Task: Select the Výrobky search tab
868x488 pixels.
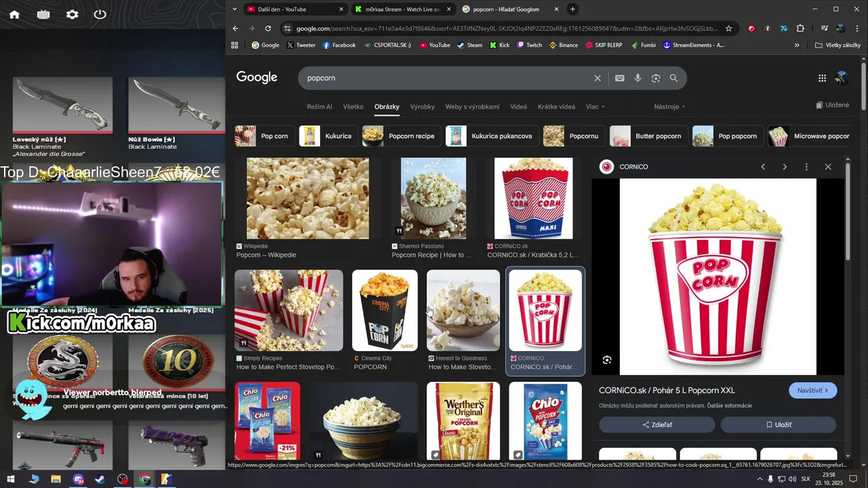Action: tap(422, 106)
